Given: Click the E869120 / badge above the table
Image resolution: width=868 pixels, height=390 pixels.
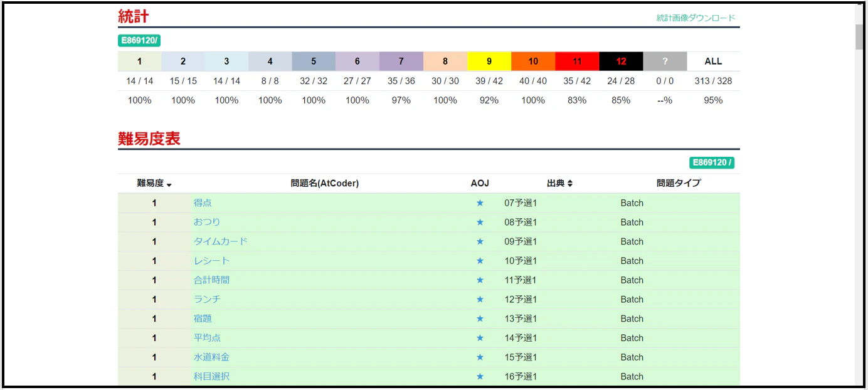Looking at the screenshot, I should click(712, 163).
